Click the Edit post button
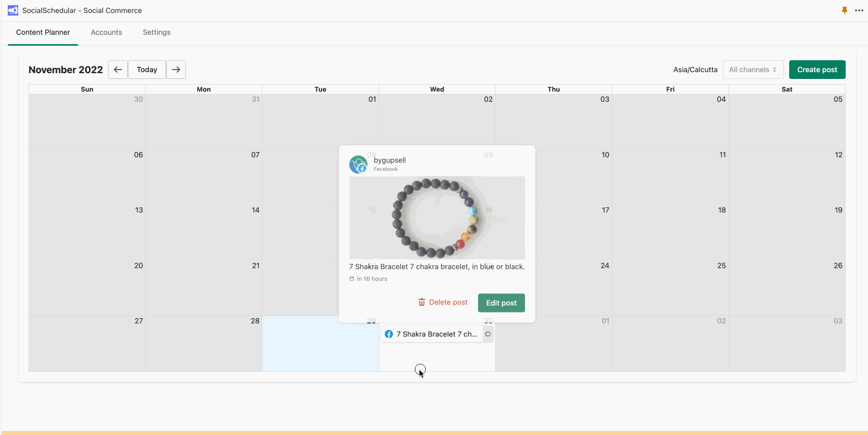Image resolution: width=868 pixels, height=435 pixels. tap(501, 303)
